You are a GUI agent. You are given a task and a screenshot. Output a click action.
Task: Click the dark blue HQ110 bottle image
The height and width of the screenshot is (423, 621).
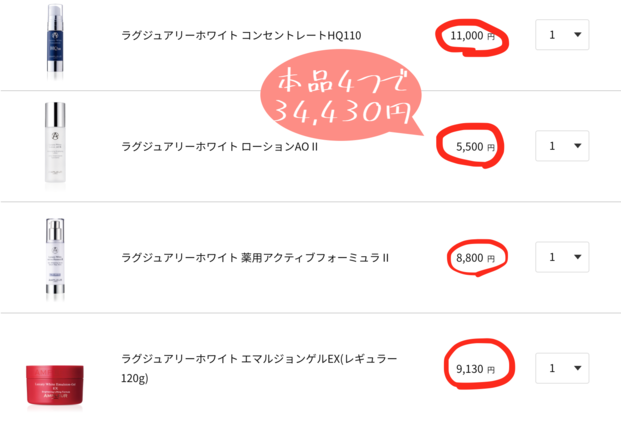55,41
